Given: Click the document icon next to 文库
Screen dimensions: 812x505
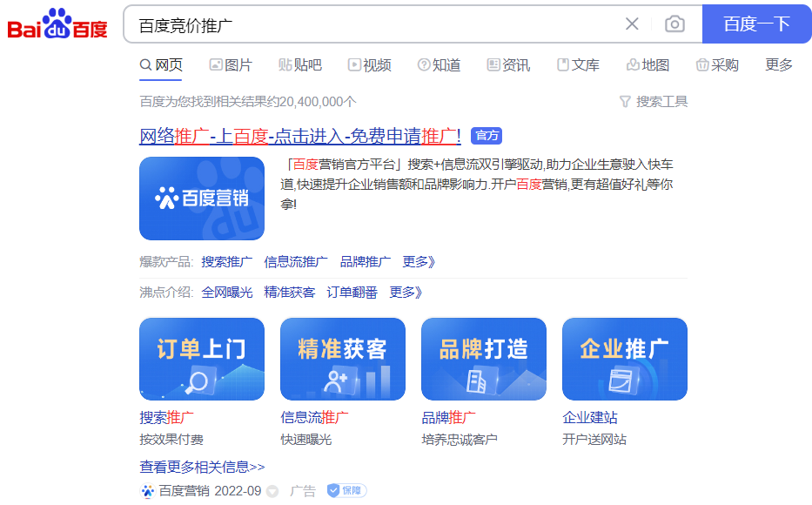Looking at the screenshot, I should coord(562,65).
